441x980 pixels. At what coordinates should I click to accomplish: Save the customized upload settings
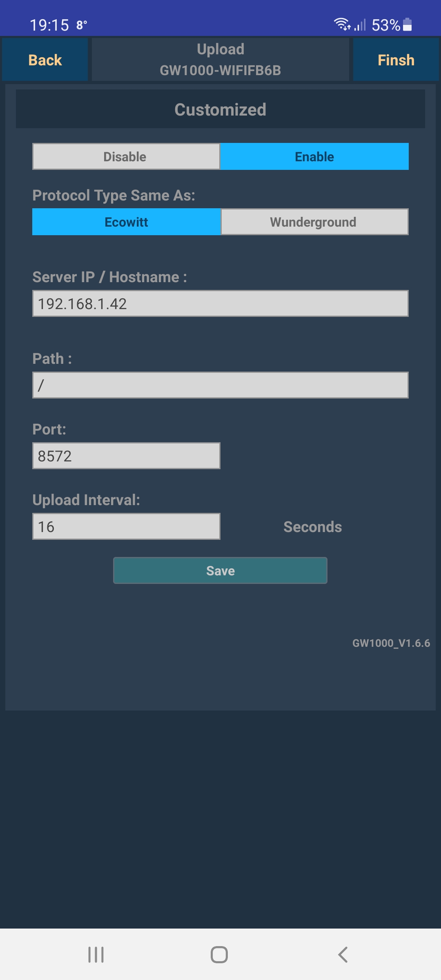(x=220, y=570)
